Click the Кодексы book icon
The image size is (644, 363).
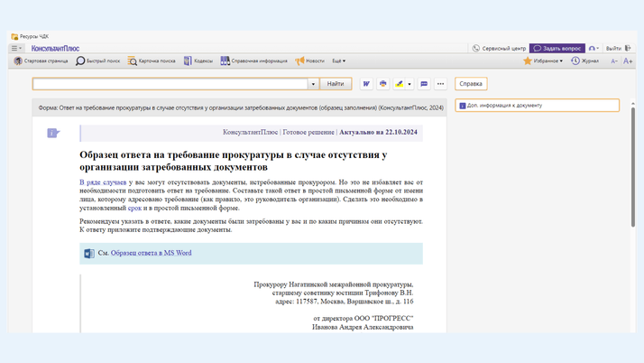point(188,60)
